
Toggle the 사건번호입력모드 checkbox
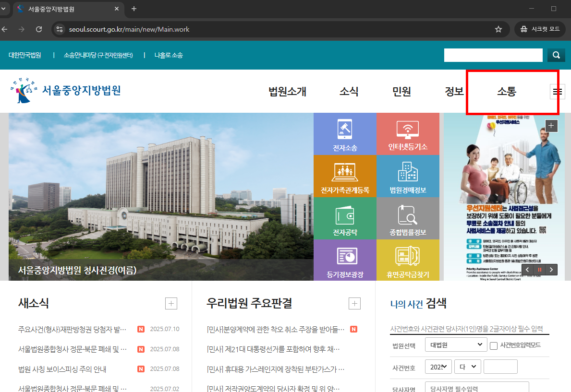point(493,346)
